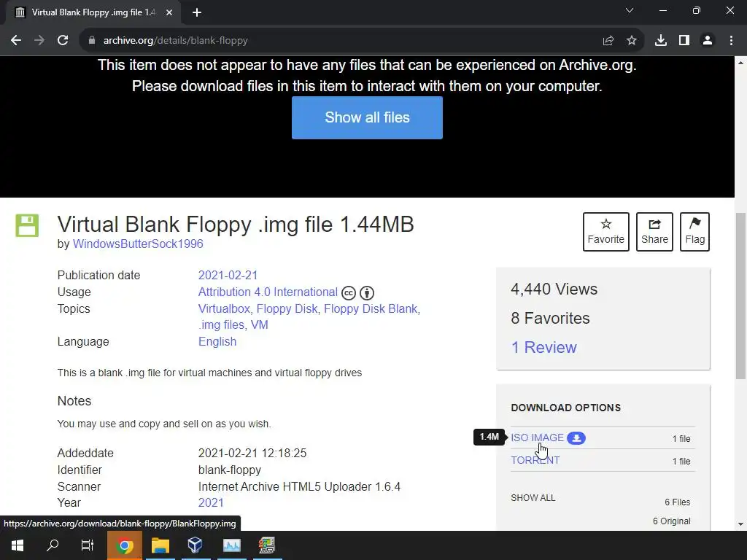Open VirtualBox from the taskbar
The image size is (747, 560).
[196, 545]
